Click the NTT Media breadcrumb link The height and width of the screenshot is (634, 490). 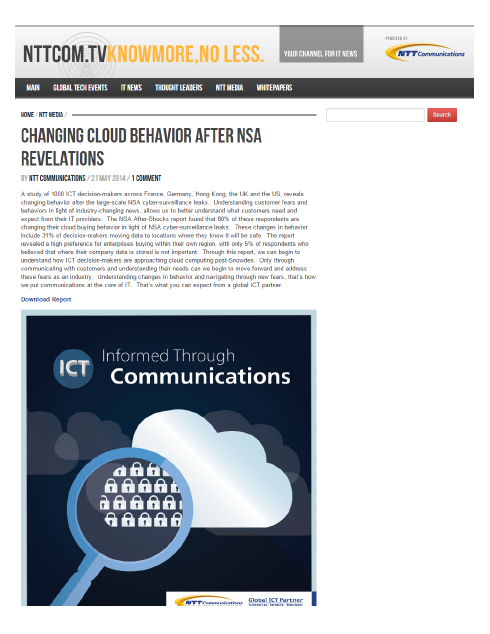pos(51,115)
